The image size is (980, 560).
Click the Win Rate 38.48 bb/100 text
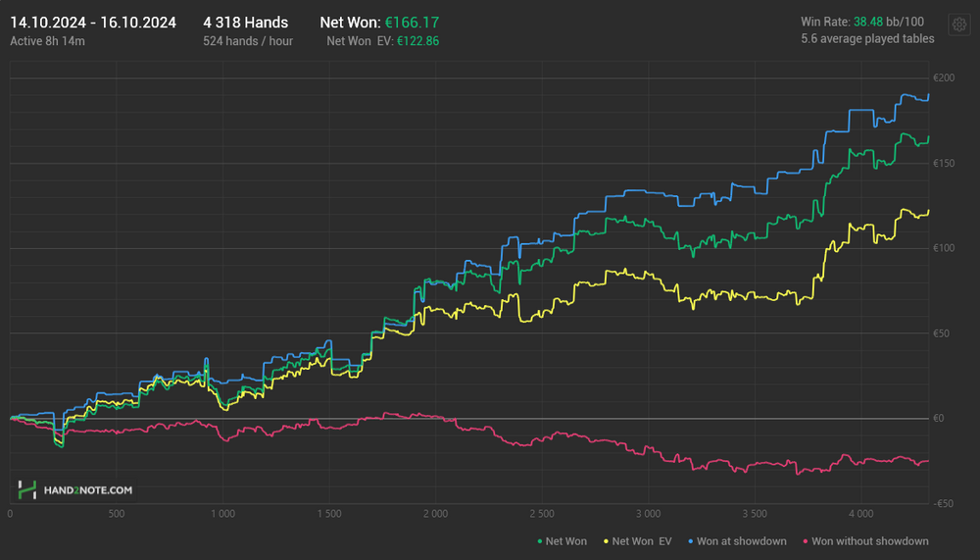(862, 22)
